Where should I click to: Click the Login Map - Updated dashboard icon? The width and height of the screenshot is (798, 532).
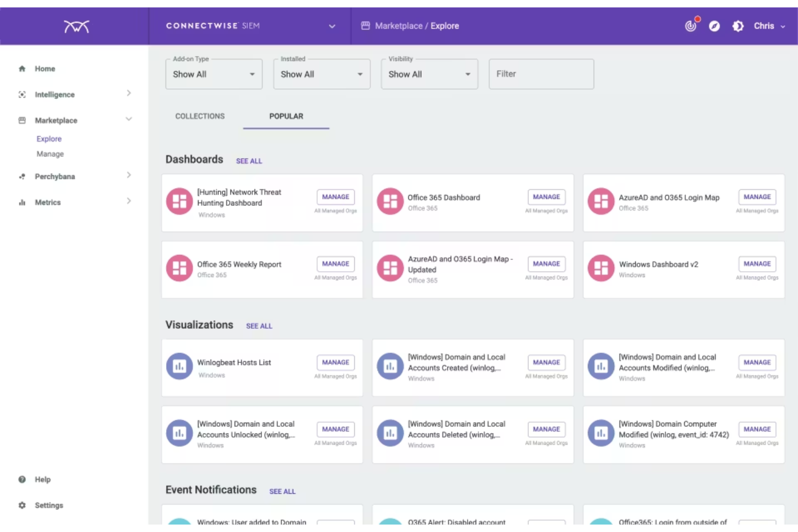tap(390, 268)
